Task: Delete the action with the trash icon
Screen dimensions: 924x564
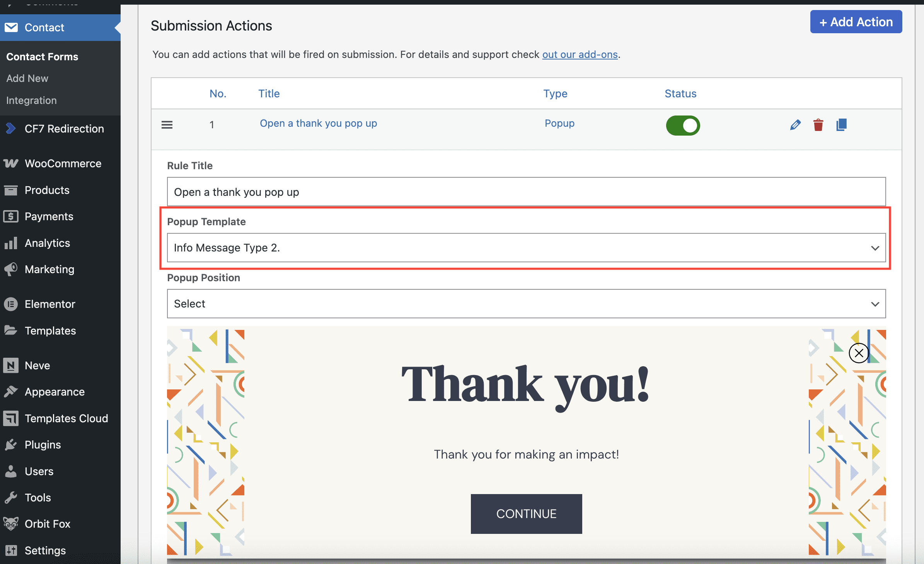Action: pos(818,125)
